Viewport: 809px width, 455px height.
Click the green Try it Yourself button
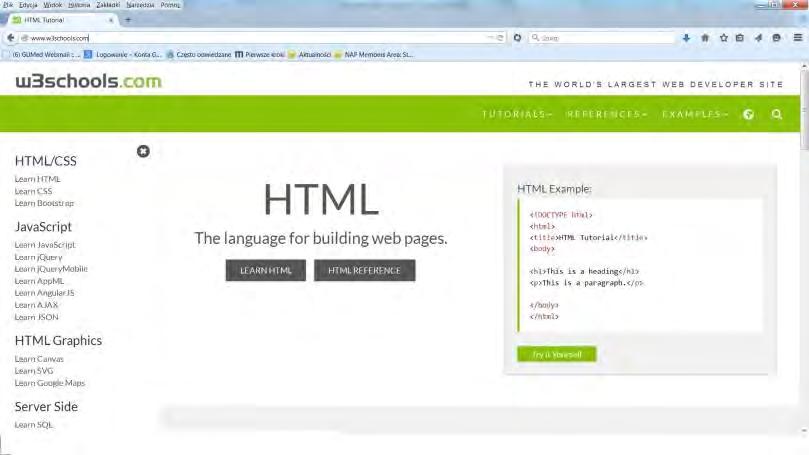click(557, 354)
